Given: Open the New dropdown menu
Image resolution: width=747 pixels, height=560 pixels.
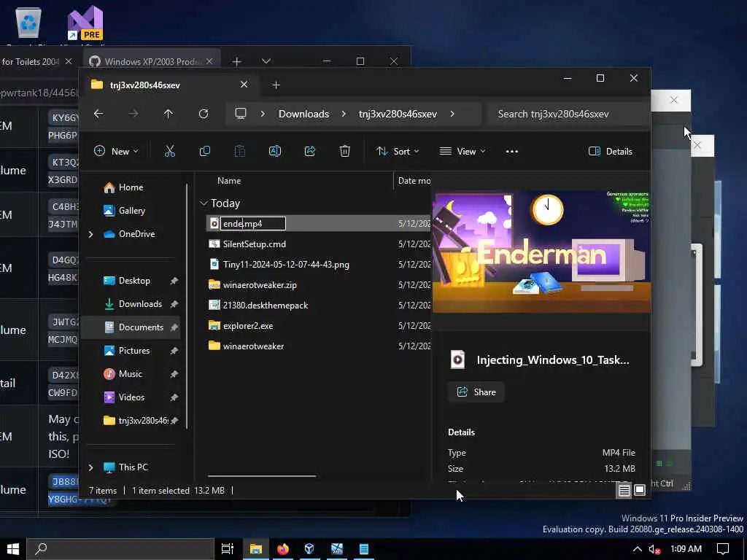Looking at the screenshot, I should coord(116,152).
